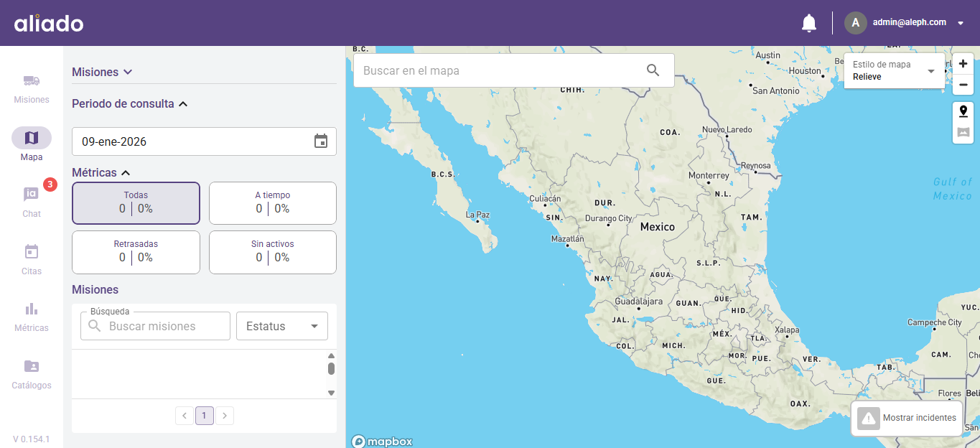Zoom in on the map
This screenshot has width=980, height=448.
tap(963, 64)
